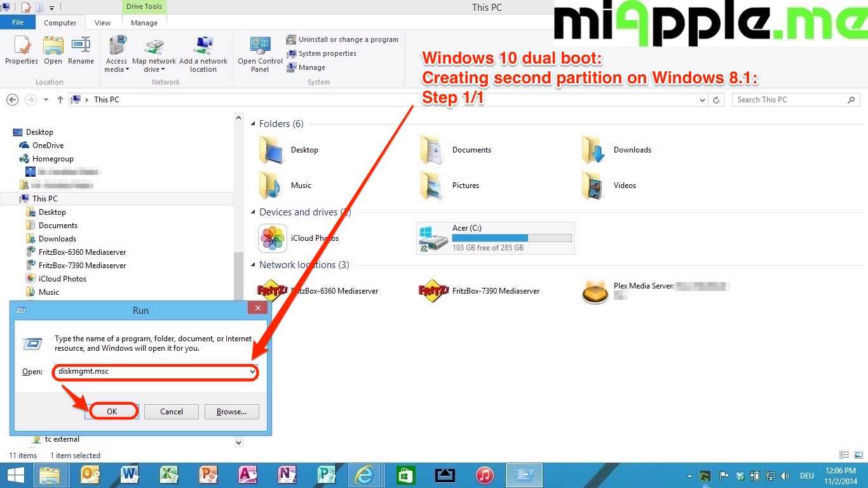The image size is (868, 488).
Task: Open Word from the taskbar
Action: pos(130,475)
